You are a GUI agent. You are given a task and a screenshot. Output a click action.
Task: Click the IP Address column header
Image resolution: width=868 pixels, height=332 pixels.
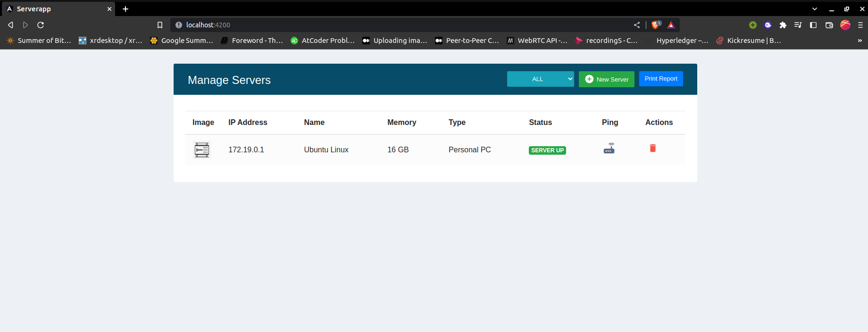pyautogui.click(x=248, y=122)
